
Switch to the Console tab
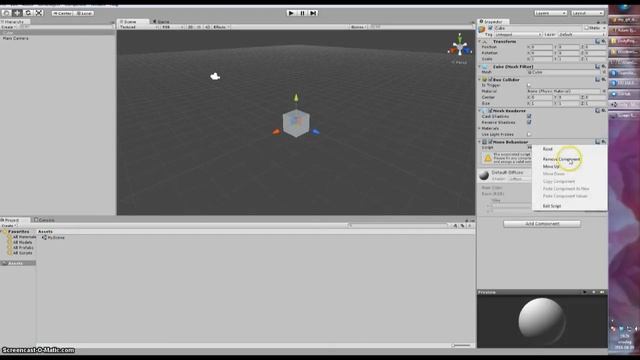click(44, 220)
